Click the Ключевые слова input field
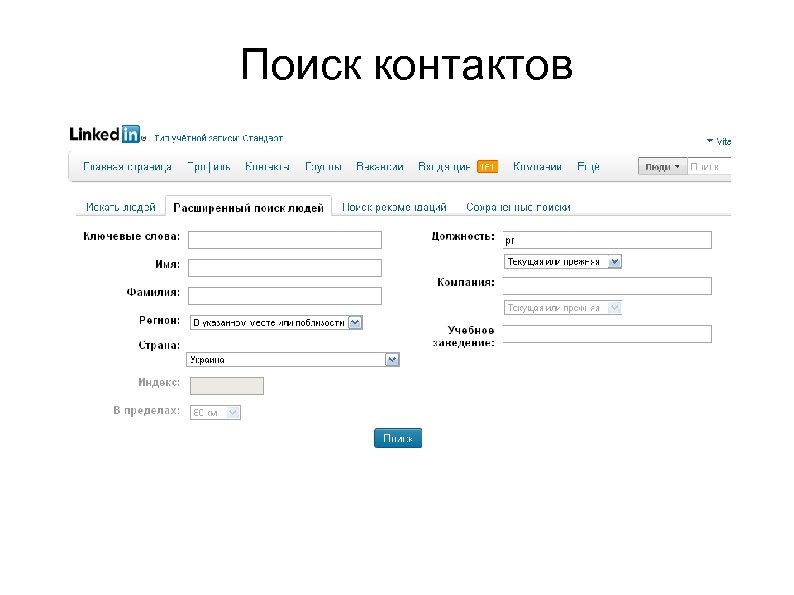This screenshot has height=595, width=794. 285,240
